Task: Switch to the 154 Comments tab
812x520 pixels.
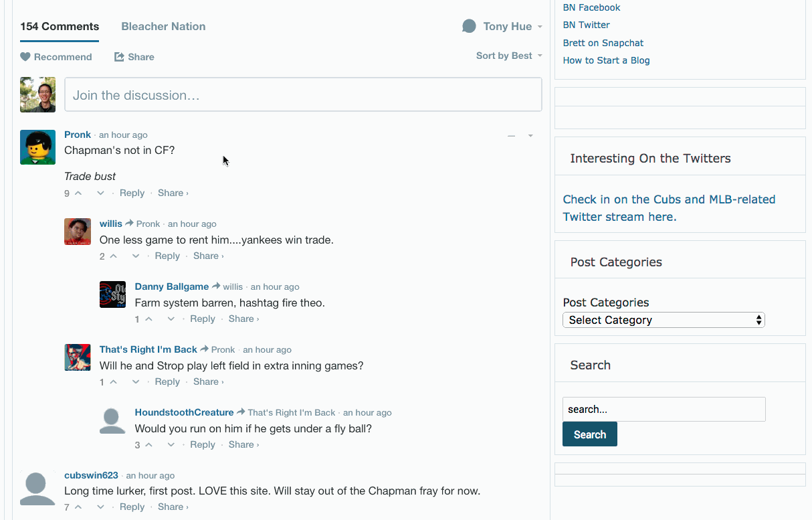Action: pos(59,27)
